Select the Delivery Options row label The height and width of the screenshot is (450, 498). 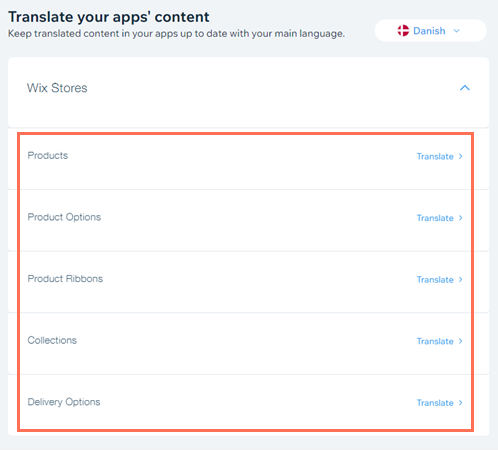tap(64, 402)
